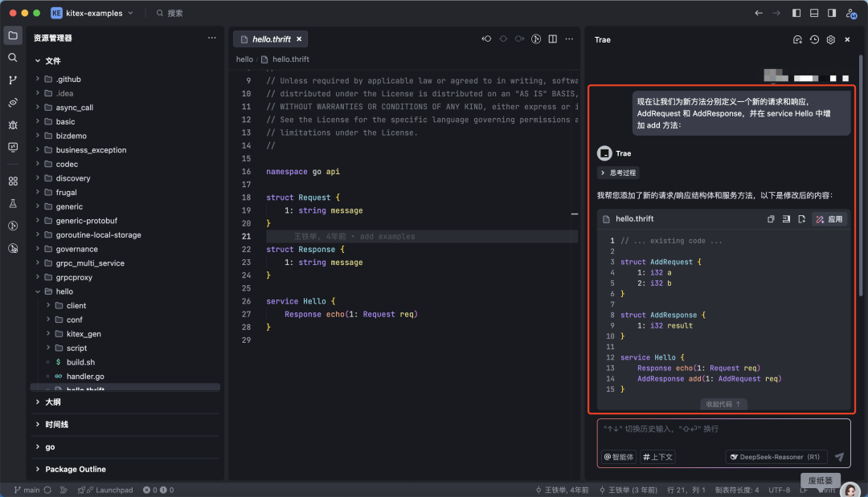Select the hello.thrift editor tab
Image resolution: width=868 pixels, height=497 pixels.
[x=271, y=39]
